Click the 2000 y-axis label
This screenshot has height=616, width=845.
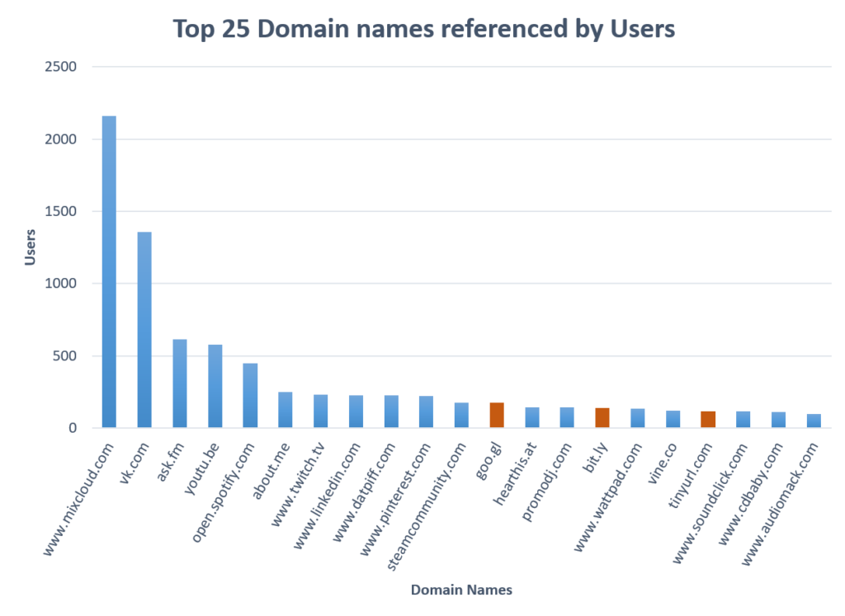tap(60, 139)
